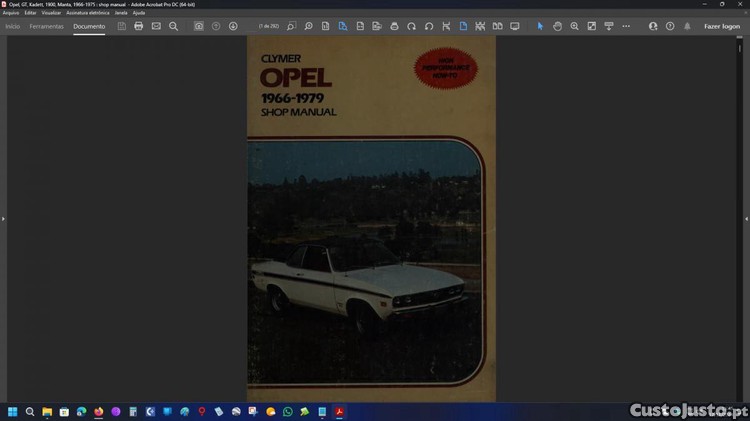This screenshot has width=750, height=421.
Task: Go to previous page arrow
Action: (x=216, y=26)
